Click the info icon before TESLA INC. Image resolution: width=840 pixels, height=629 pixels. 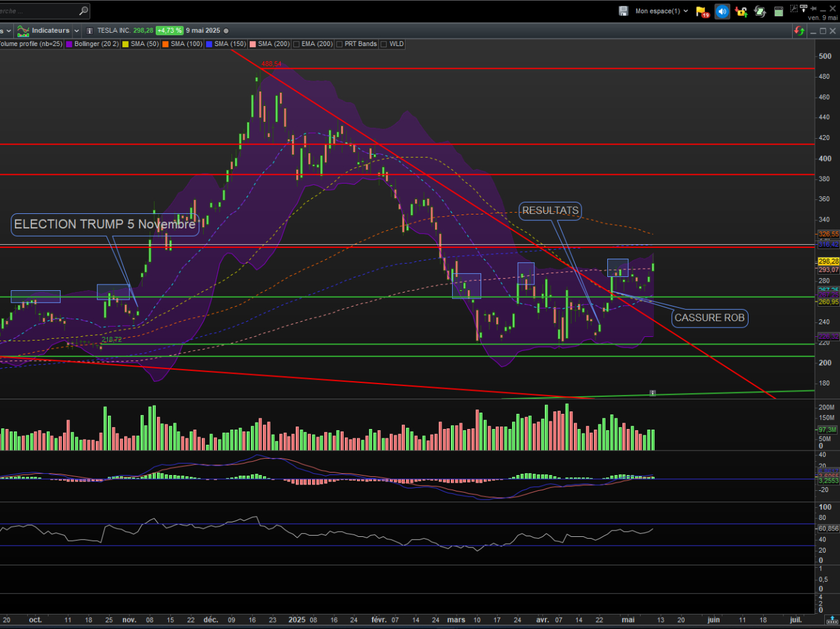(90, 31)
